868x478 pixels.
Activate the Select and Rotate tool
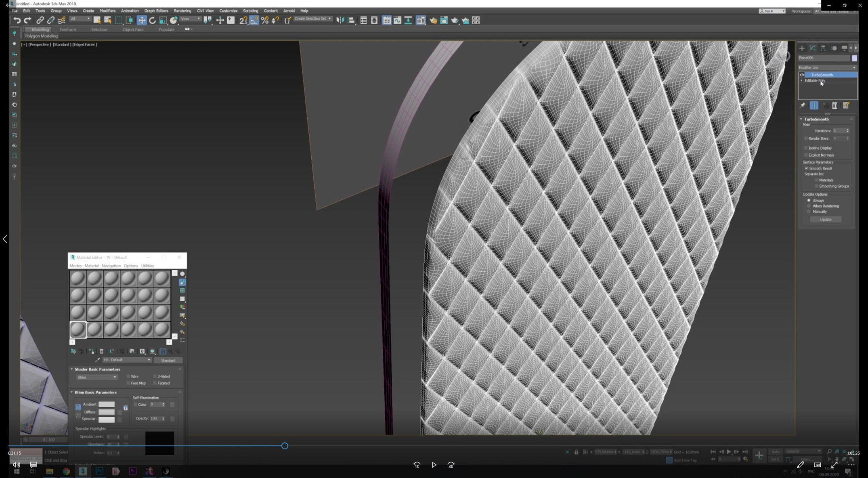pos(152,20)
